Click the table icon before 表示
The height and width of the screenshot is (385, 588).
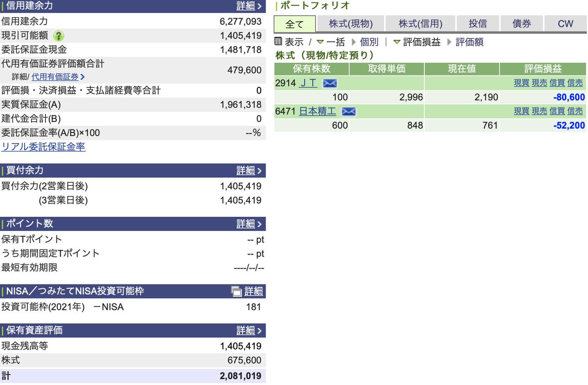click(x=278, y=42)
